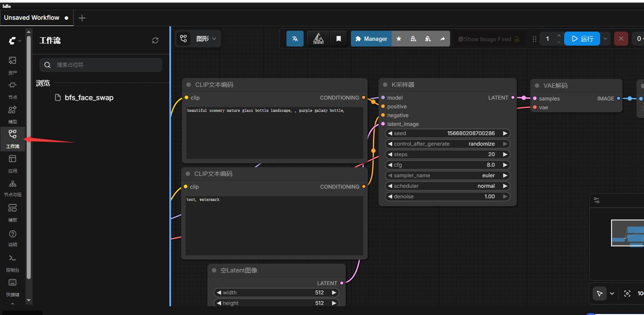Screen dimensions: 644x315
Task: Open the 控制台 console sidebar icon
Action: click(x=13, y=262)
